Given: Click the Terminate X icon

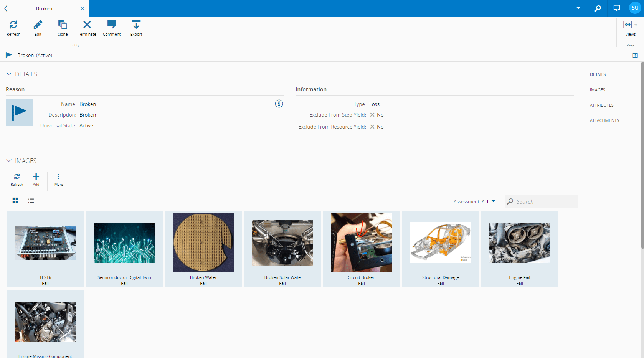Looking at the screenshot, I should tap(87, 25).
